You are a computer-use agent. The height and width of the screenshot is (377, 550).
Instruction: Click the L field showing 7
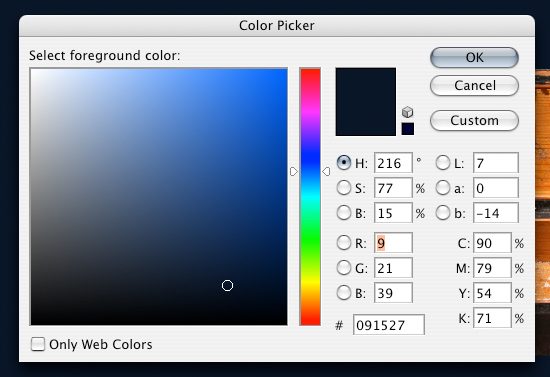496,163
